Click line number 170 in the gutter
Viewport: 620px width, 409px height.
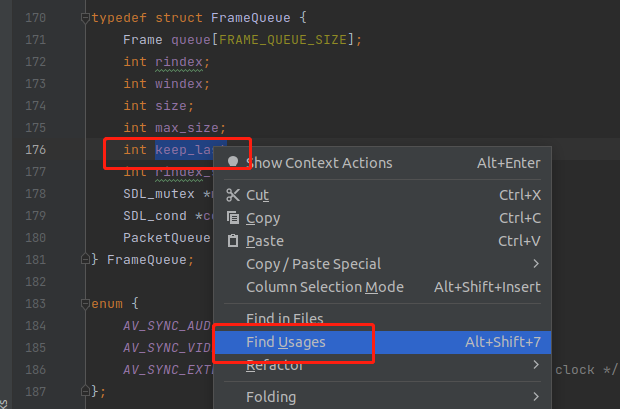35,18
